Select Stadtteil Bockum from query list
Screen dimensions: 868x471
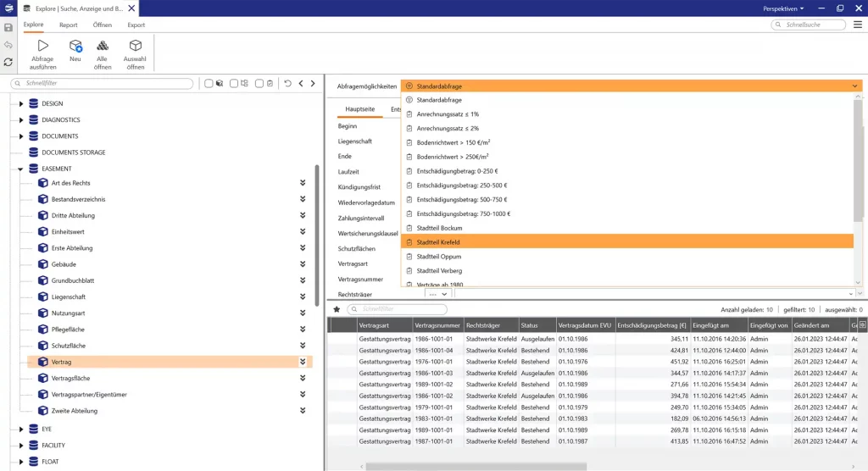click(x=439, y=228)
